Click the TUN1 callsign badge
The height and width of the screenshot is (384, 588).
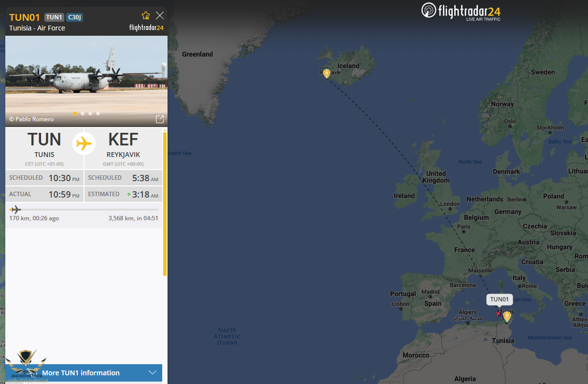pyautogui.click(x=54, y=17)
